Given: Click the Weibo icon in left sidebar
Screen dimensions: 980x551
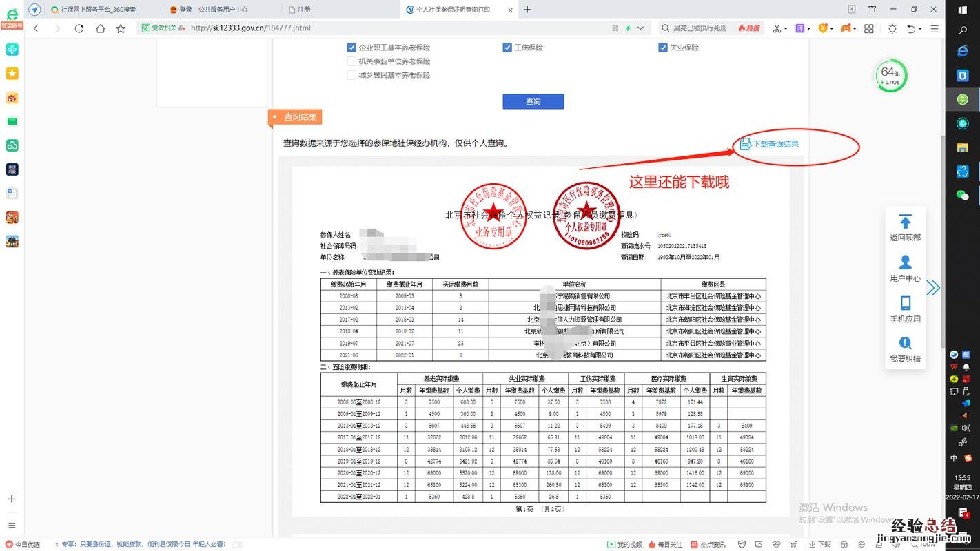Looking at the screenshot, I should (x=12, y=98).
